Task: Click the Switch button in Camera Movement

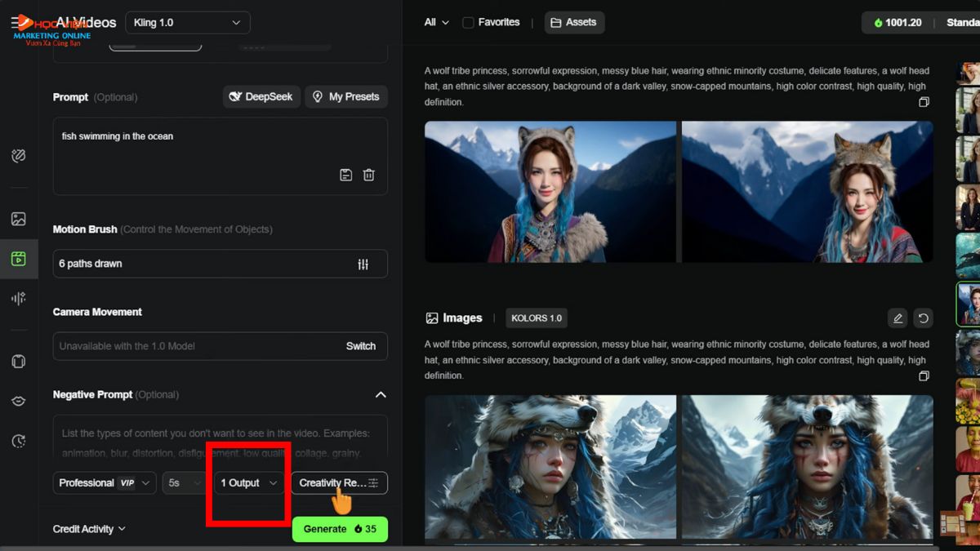Action: tap(361, 346)
